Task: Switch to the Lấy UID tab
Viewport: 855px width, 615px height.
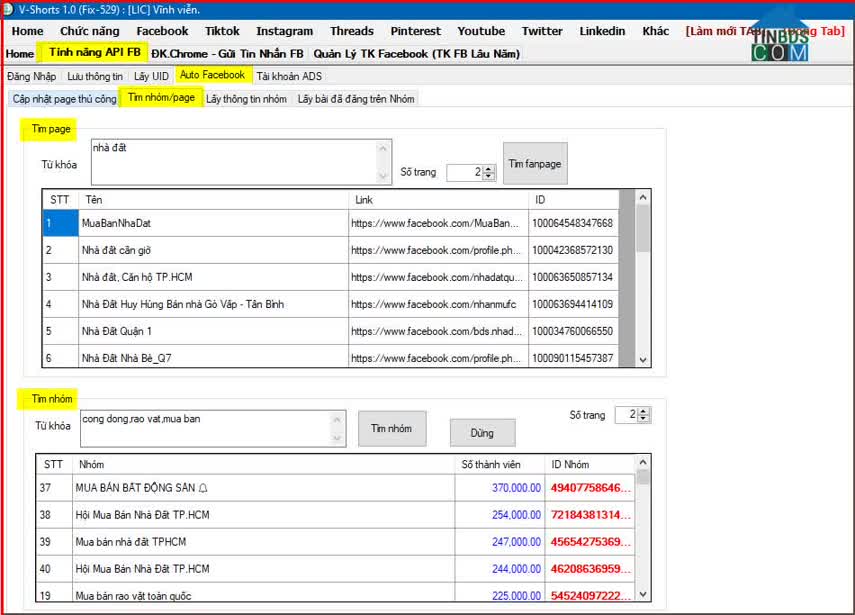Action: [x=151, y=76]
